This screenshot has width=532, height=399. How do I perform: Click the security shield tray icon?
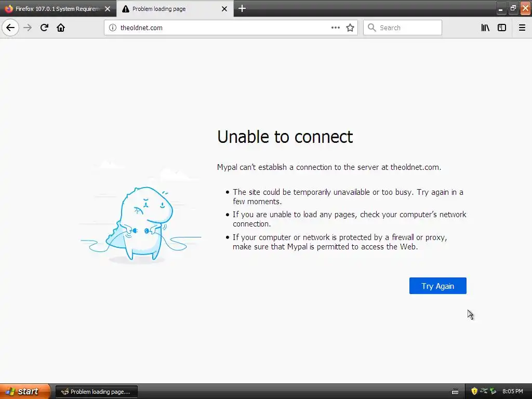(474, 391)
